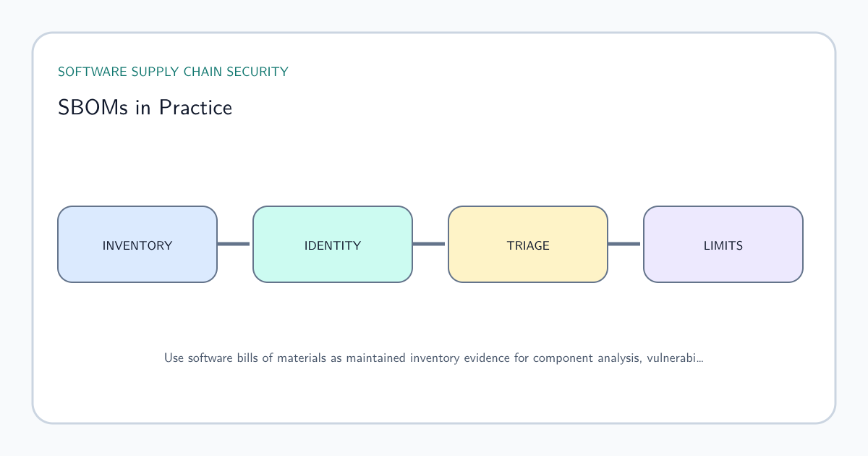Open the yellow TRIAGE stage box
This screenshot has height=456, width=868.
[528, 244]
